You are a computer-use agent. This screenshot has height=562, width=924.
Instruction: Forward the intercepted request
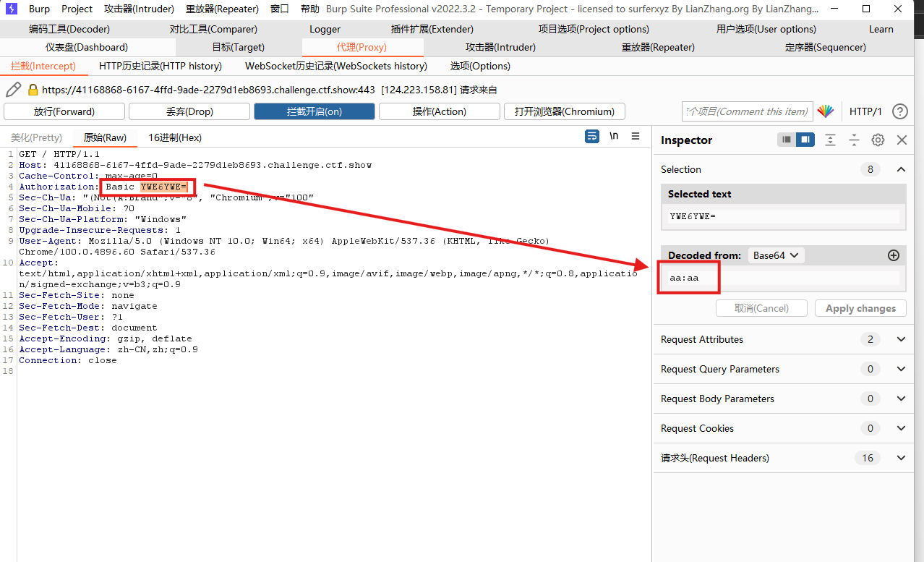click(64, 111)
